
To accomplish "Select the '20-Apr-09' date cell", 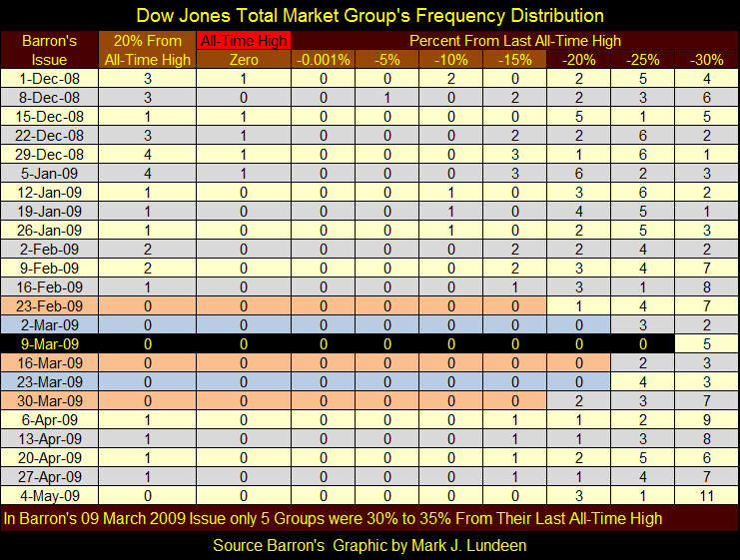I will pos(50,457).
